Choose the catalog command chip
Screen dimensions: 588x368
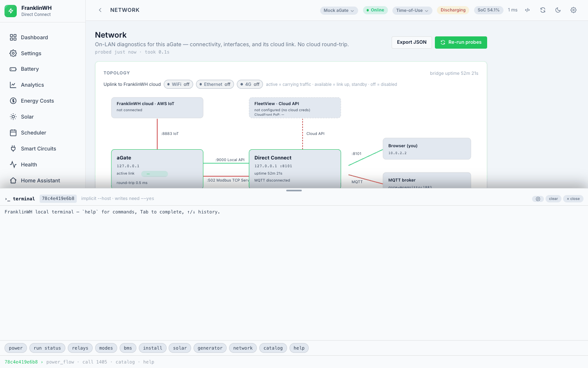click(273, 348)
